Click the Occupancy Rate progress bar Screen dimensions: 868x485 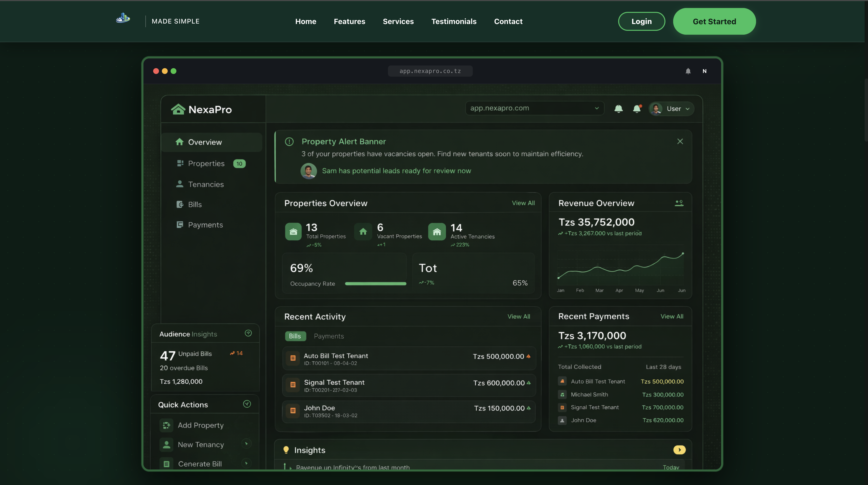pos(375,284)
